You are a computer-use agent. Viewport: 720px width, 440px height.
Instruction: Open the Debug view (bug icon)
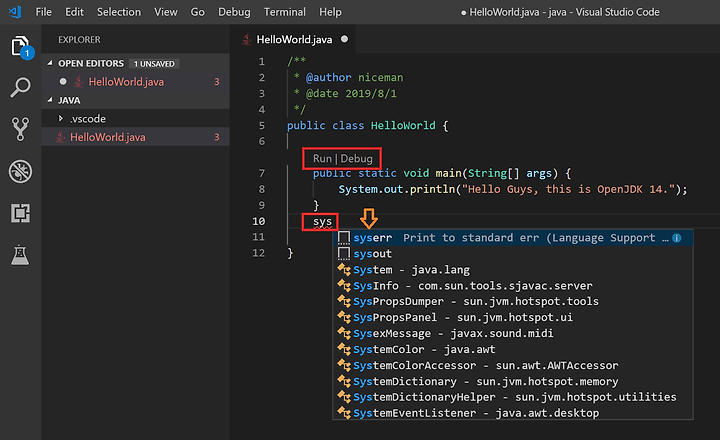tap(21, 171)
